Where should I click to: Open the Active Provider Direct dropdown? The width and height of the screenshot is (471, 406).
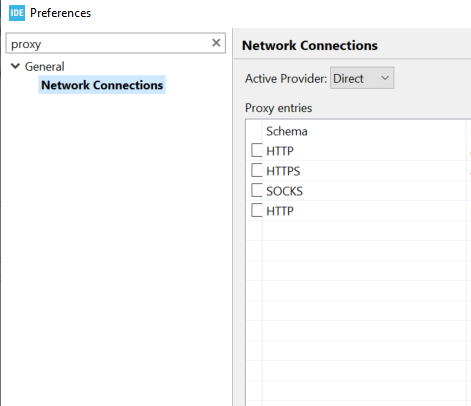362,78
